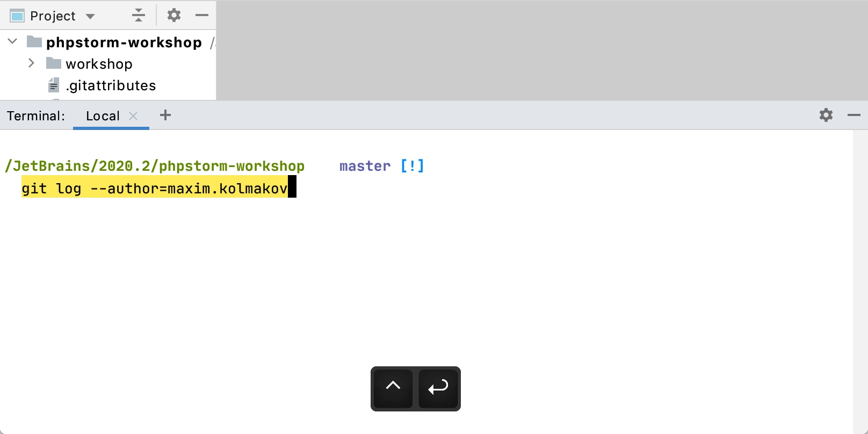Select the workshop folder
The image size is (868, 434).
[99, 64]
